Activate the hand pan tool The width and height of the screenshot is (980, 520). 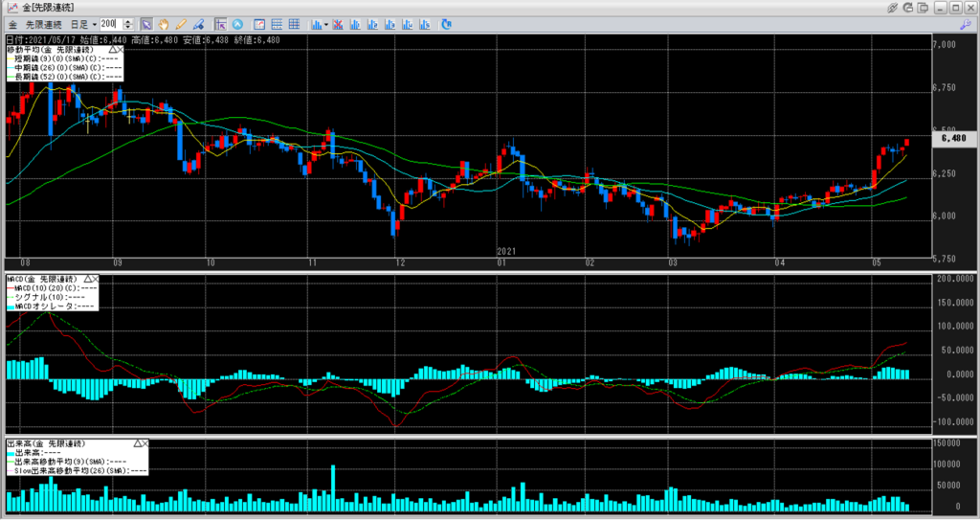coord(164,23)
